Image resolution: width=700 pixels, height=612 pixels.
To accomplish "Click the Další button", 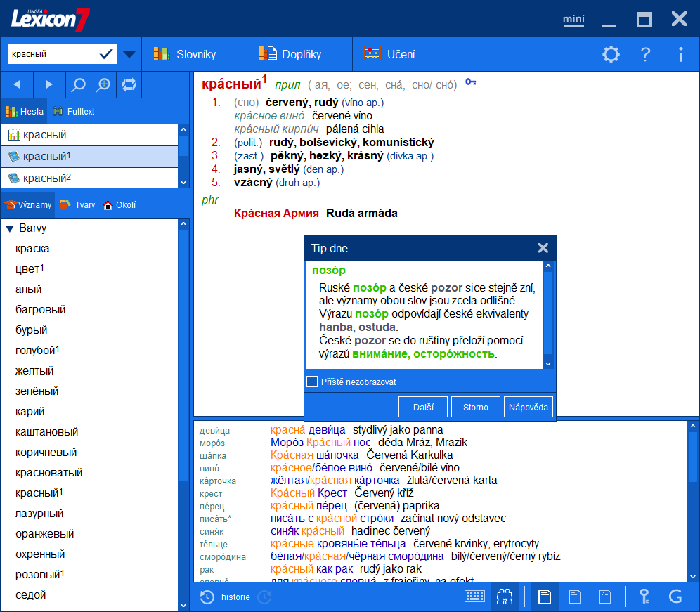I will pyautogui.click(x=423, y=407).
